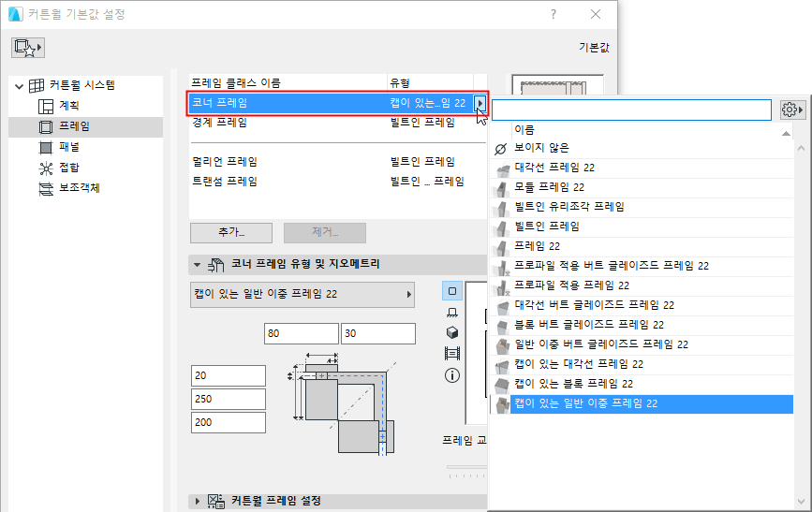Screen dimensions: 812x512
Task: Collapse the 커튼월 시스템 tree node
Action: point(19,86)
